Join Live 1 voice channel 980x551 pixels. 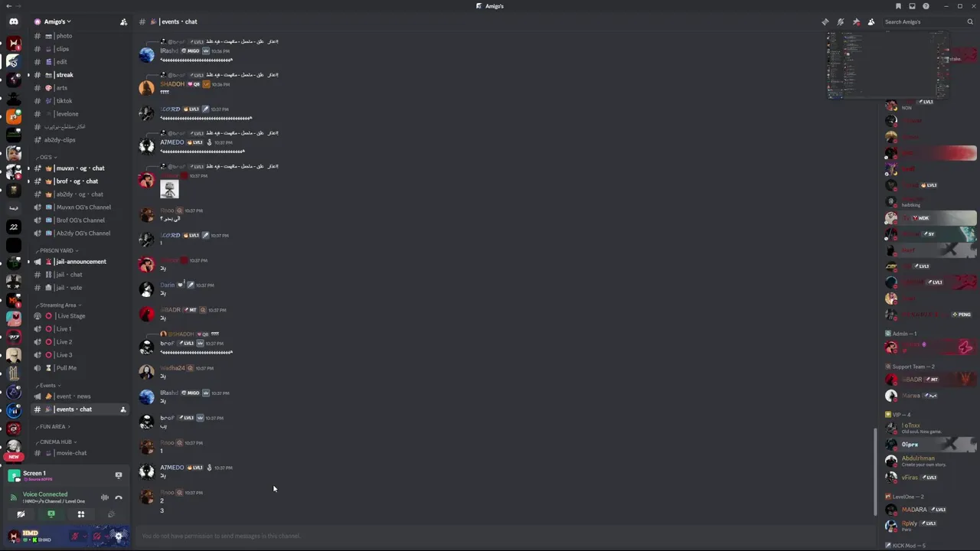(x=80, y=329)
